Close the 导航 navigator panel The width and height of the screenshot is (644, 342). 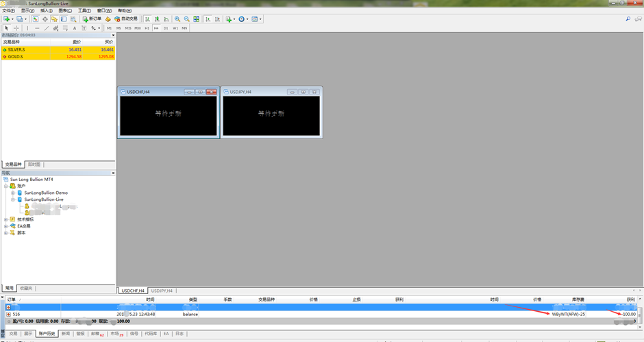(x=113, y=173)
